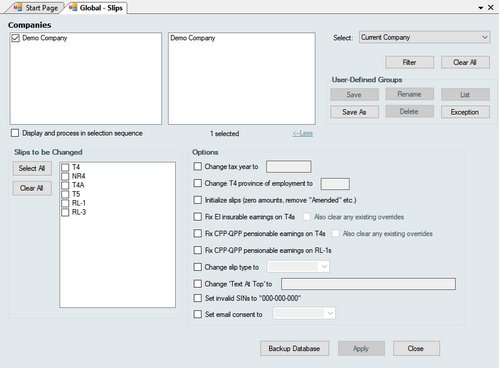Click the Save As button
The height and width of the screenshot is (368, 499).
(x=354, y=112)
